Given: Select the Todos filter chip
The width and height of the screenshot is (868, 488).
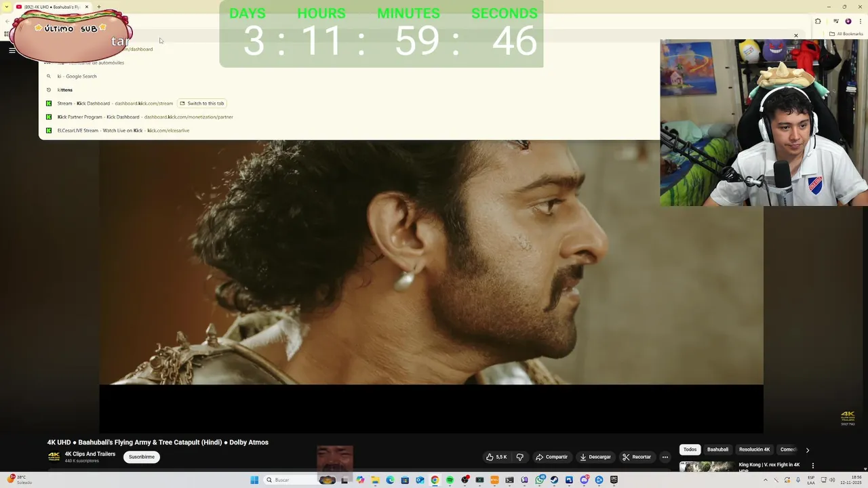Looking at the screenshot, I should (x=690, y=449).
